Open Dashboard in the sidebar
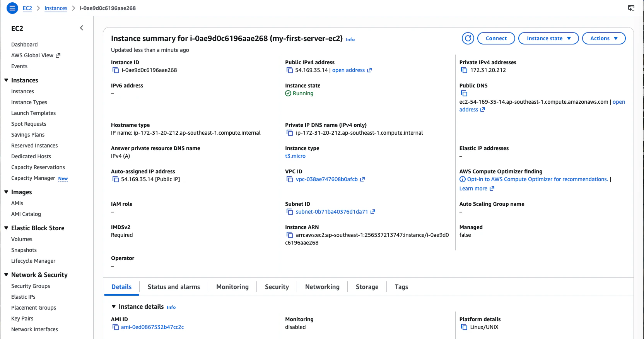644x339 pixels. click(x=24, y=45)
